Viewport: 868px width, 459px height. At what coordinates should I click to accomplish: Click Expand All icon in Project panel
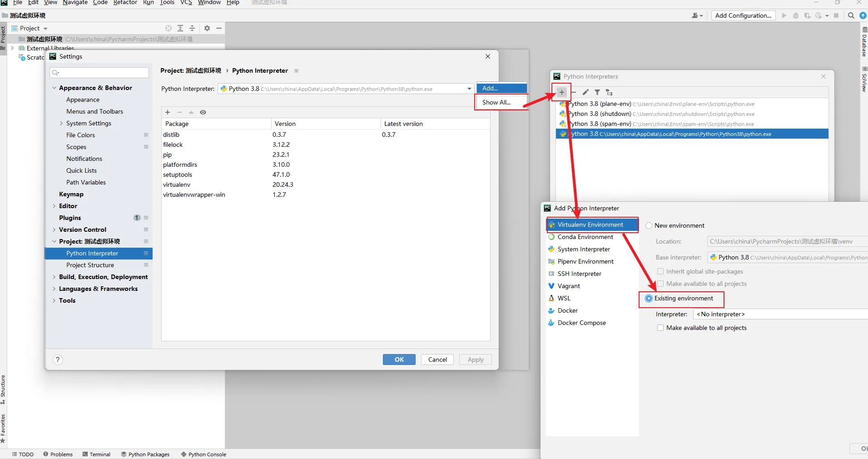click(180, 28)
